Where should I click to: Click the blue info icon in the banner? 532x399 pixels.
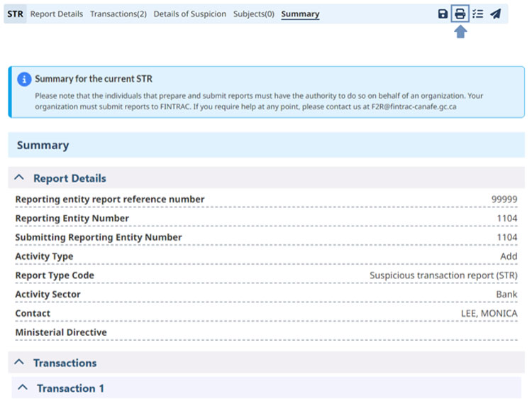pyautogui.click(x=24, y=80)
